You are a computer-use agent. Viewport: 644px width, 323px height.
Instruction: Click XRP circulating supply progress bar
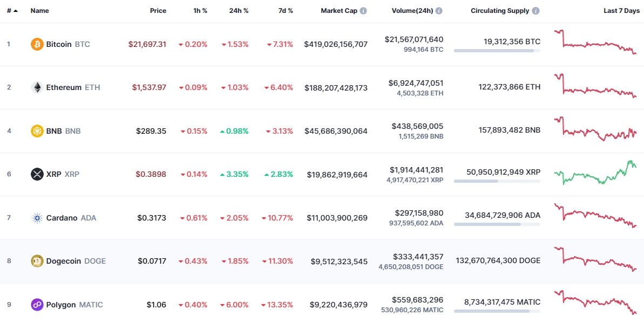pos(497,181)
